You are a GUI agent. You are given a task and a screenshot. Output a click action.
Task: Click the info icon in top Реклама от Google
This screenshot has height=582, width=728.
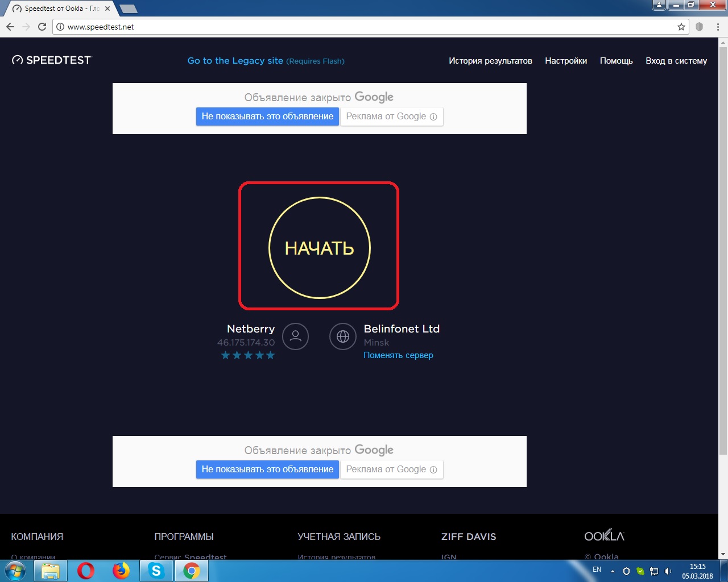tap(433, 117)
